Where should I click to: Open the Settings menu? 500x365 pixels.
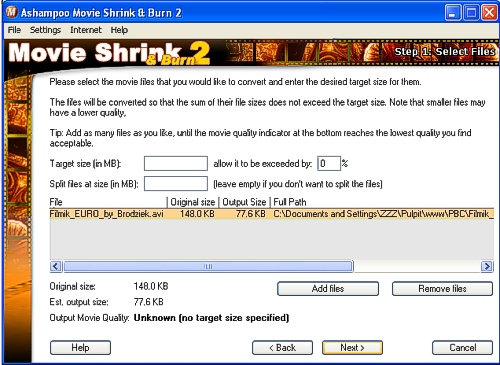[x=45, y=30]
